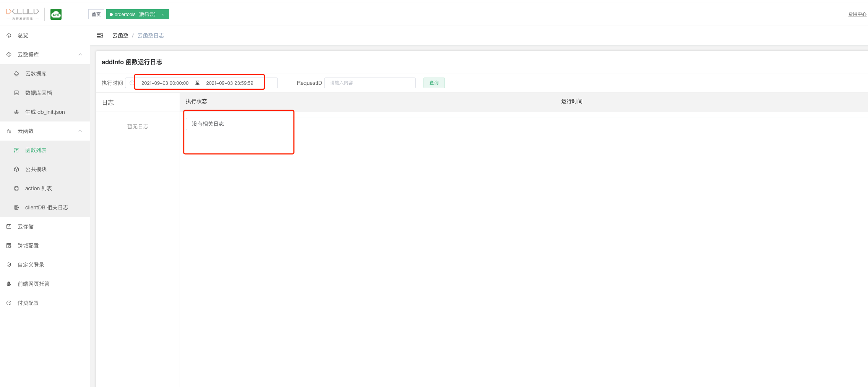Collapse the 云函数 sidebar section chevron
The width and height of the screenshot is (868, 387).
click(x=80, y=131)
